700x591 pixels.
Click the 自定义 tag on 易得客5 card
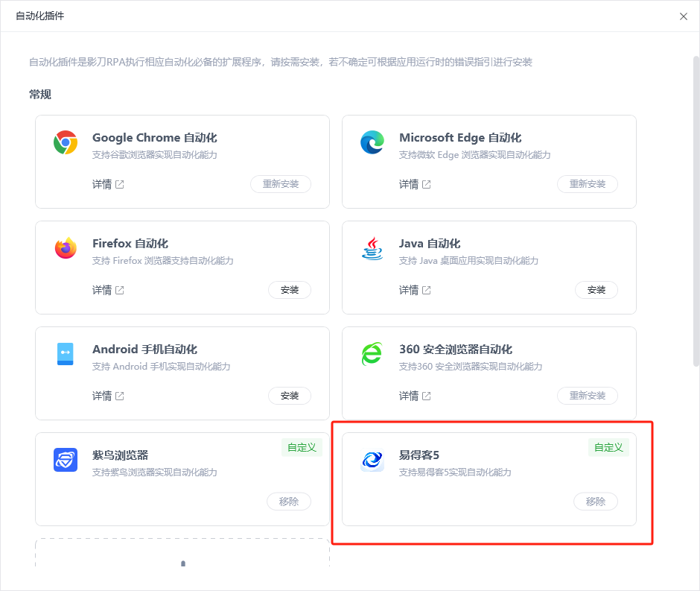pyautogui.click(x=608, y=448)
